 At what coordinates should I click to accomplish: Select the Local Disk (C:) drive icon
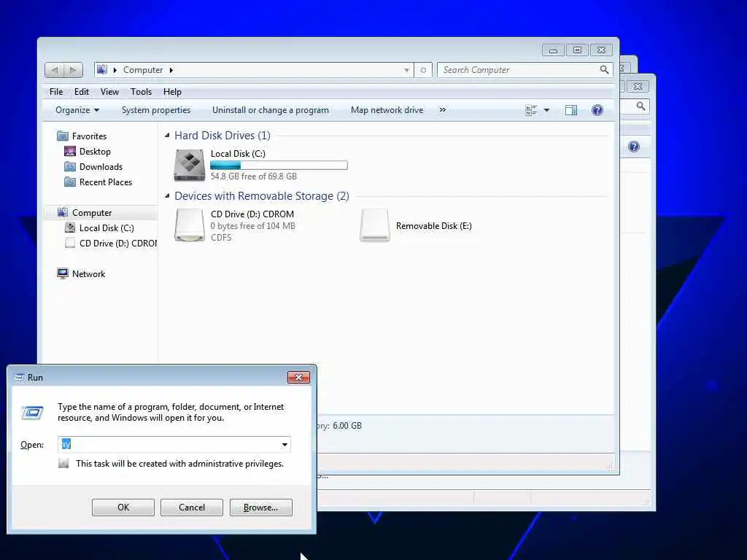click(190, 165)
